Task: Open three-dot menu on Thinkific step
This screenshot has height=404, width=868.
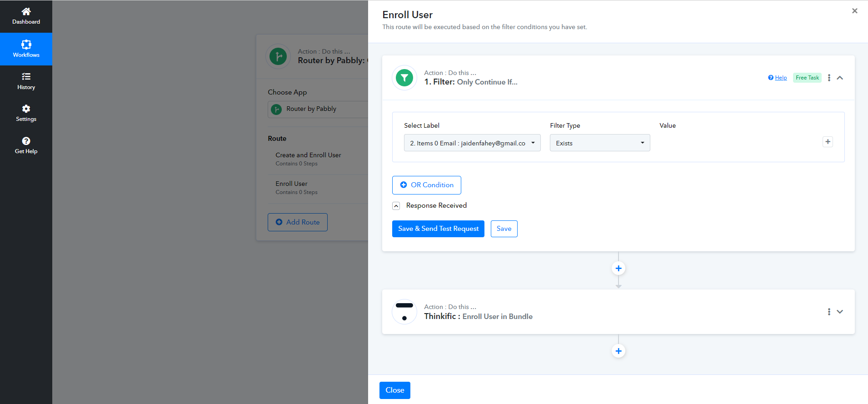Action: [x=829, y=312]
